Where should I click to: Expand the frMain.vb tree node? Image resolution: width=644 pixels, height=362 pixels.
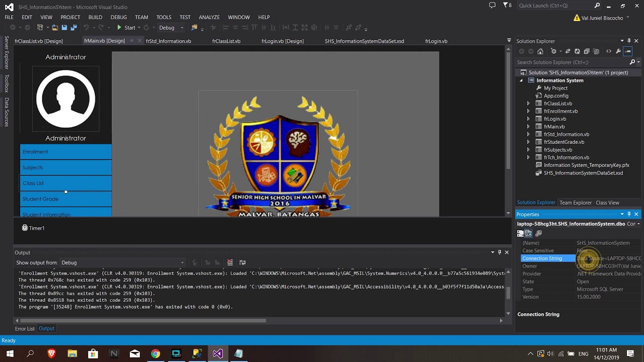pyautogui.click(x=528, y=127)
